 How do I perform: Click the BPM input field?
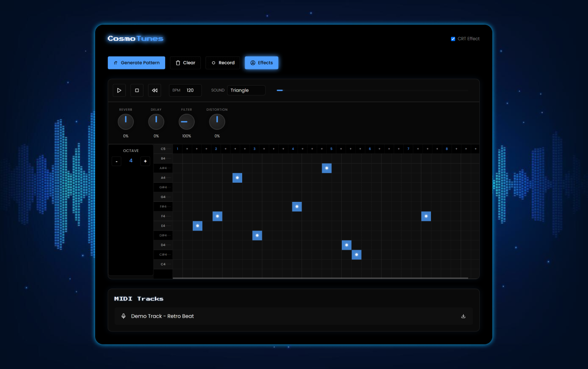(191, 91)
